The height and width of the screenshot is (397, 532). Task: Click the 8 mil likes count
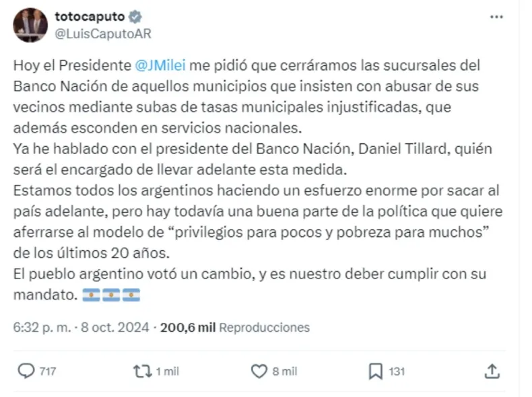tap(284, 371)
